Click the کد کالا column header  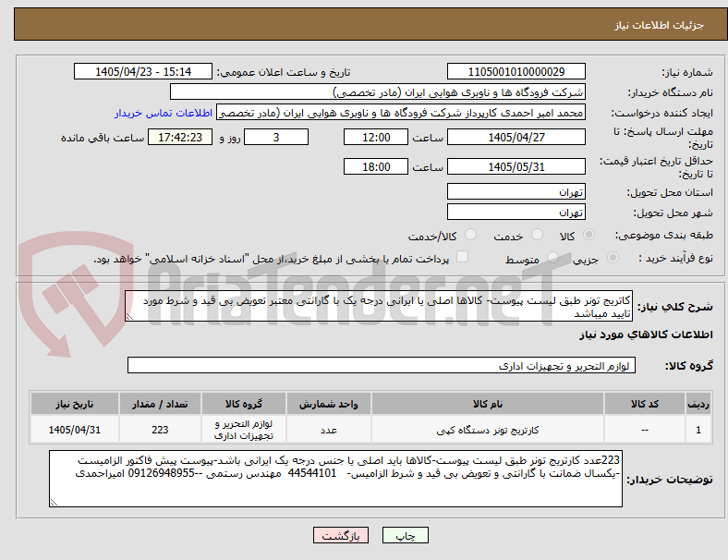point(645,404)
